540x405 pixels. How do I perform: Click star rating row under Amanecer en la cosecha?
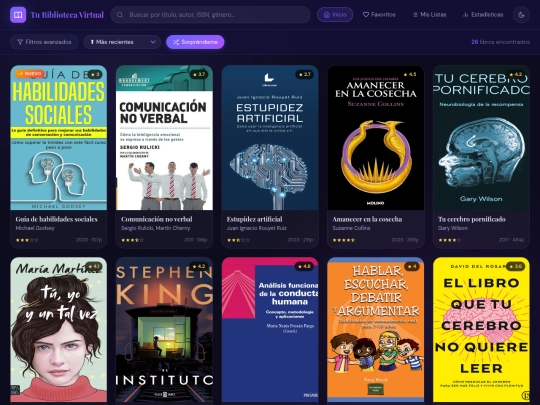pos(344,240)
